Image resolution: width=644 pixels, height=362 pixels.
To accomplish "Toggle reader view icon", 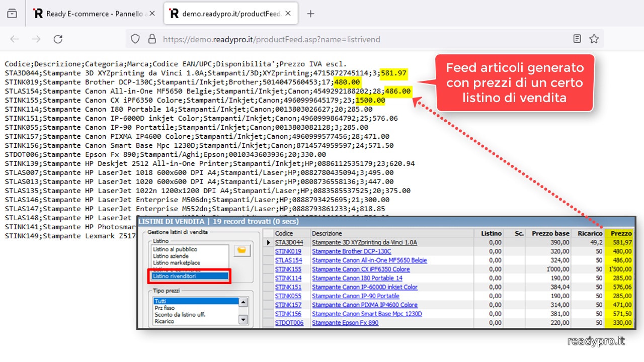I will pos(577,39).
